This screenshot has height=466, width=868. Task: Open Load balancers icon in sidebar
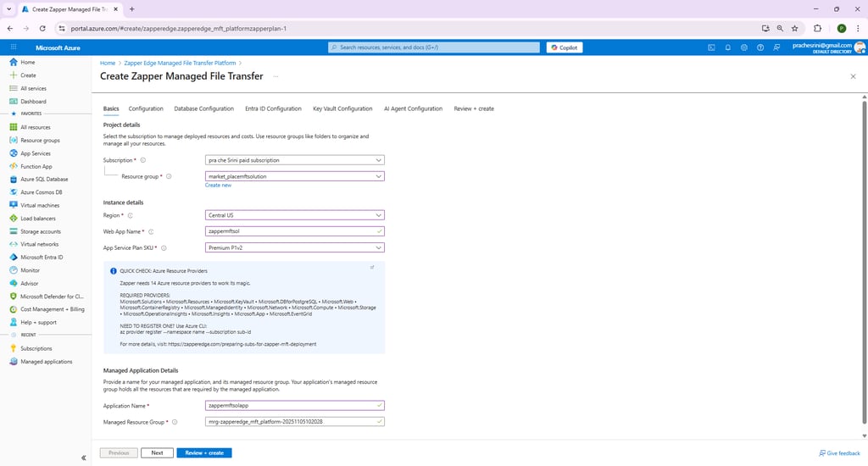click(14, 219)
